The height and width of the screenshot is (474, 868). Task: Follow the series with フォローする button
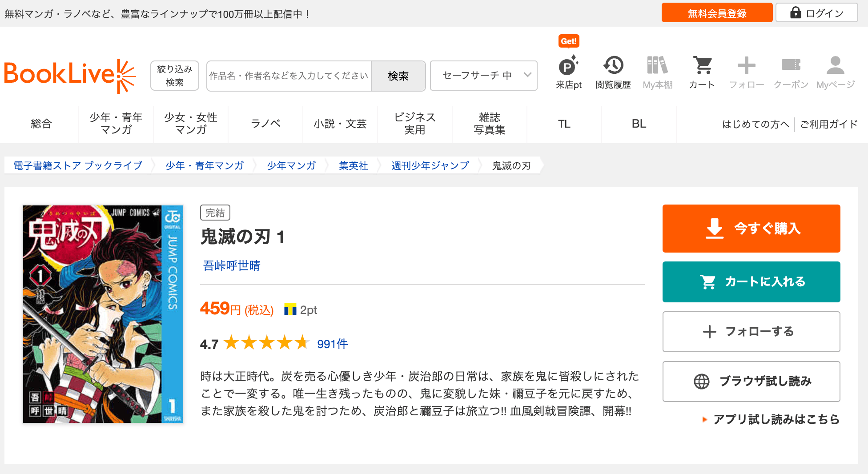click(x=751, y=332)
